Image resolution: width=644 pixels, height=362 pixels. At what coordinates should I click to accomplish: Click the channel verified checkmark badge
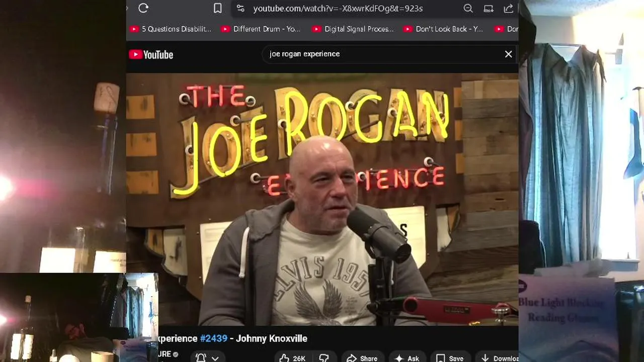coord(176,354)
